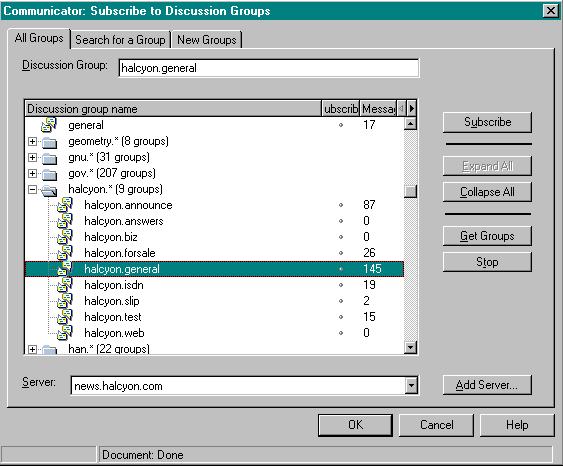Click the newsgroup icon for halcyon.web
Screen dimensions: 563x466
coord(65,333)
